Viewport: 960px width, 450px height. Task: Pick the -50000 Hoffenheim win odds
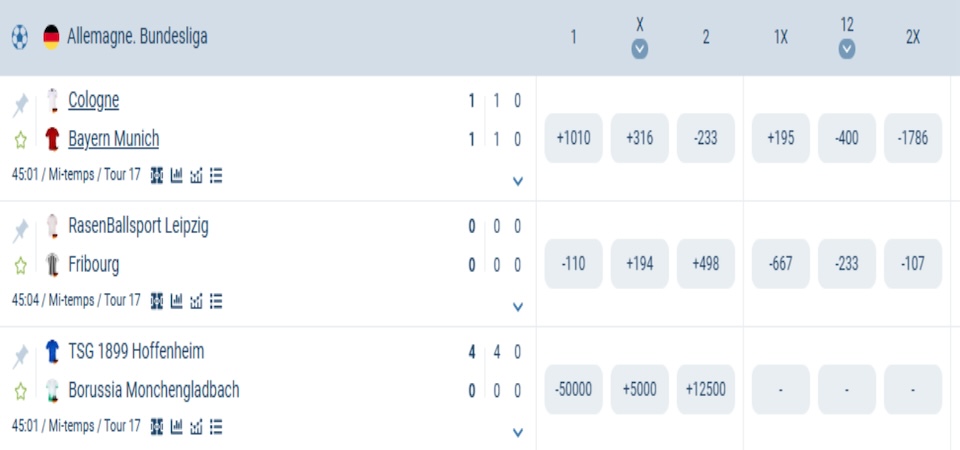coord(574,390)
